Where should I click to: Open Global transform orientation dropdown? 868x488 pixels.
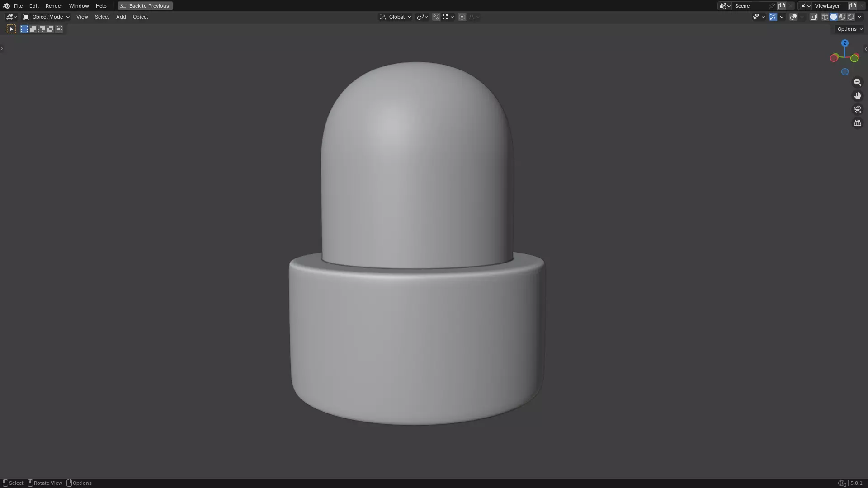pyautogui.click(x=396, y=17)
